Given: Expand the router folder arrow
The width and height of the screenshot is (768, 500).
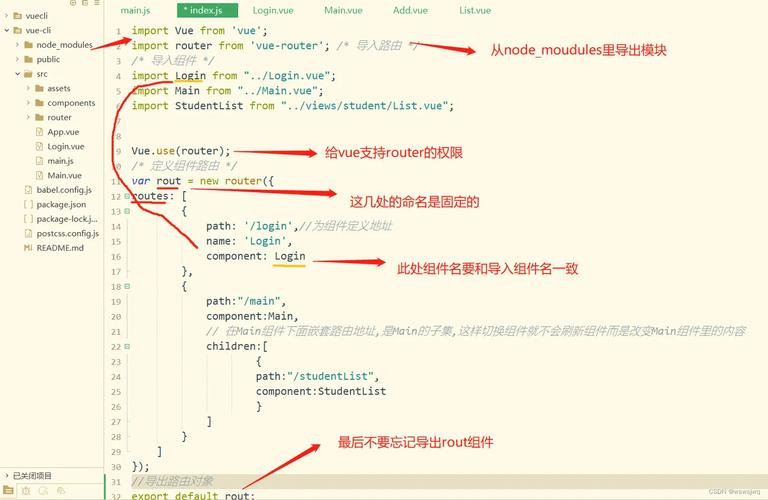Looking at the screenshot, I should 28,118.
